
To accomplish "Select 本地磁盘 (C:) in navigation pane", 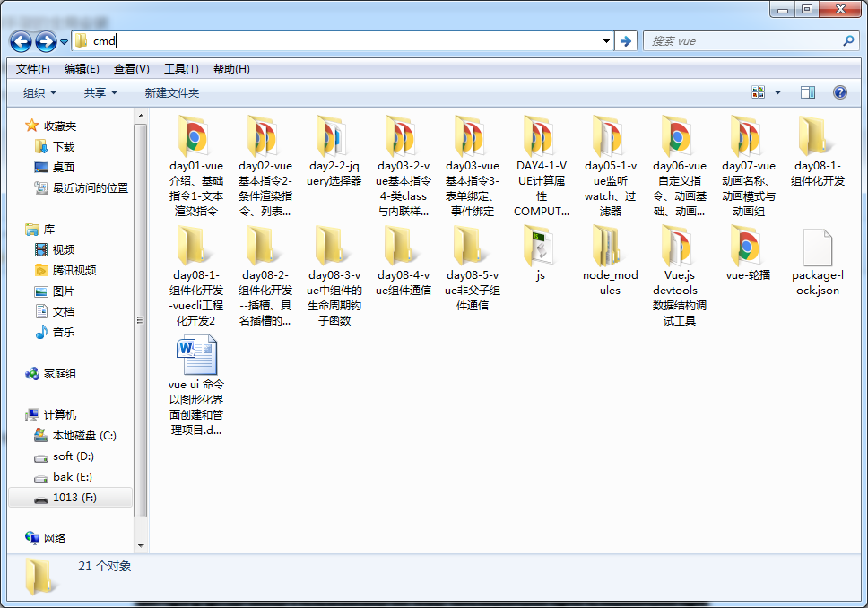I will 84,436.
